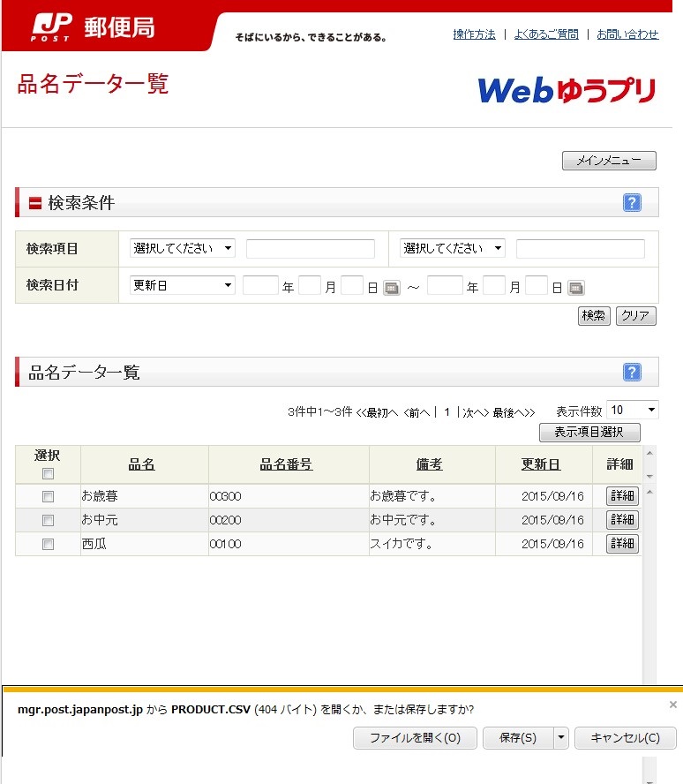
Task: Click the first search keyword input field
Action: [x=311, y=249]
